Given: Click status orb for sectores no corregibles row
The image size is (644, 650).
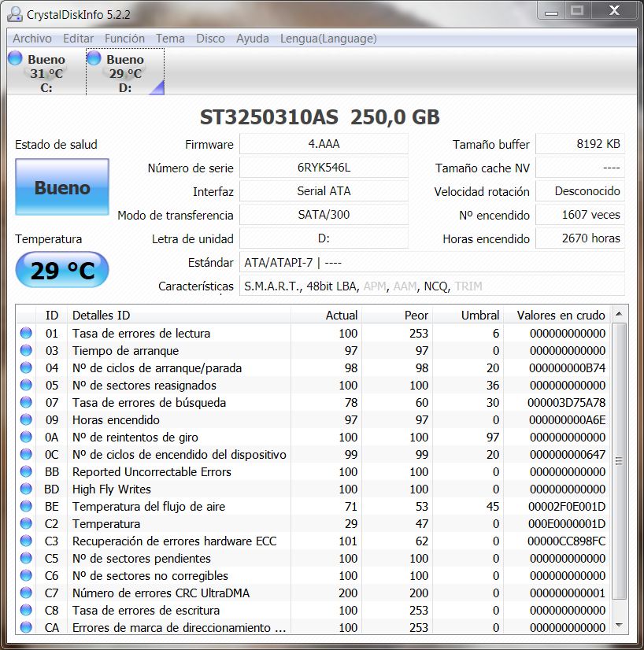Looking at the screenshot, I should (x=26, y=575).
